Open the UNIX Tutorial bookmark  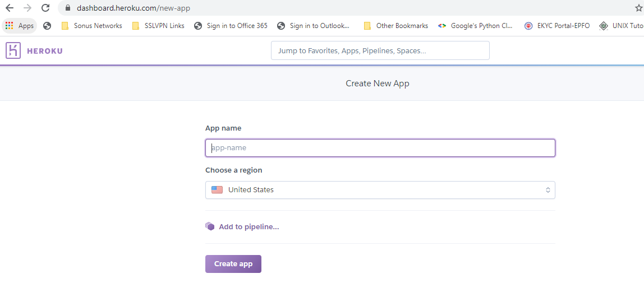[622, 26]
